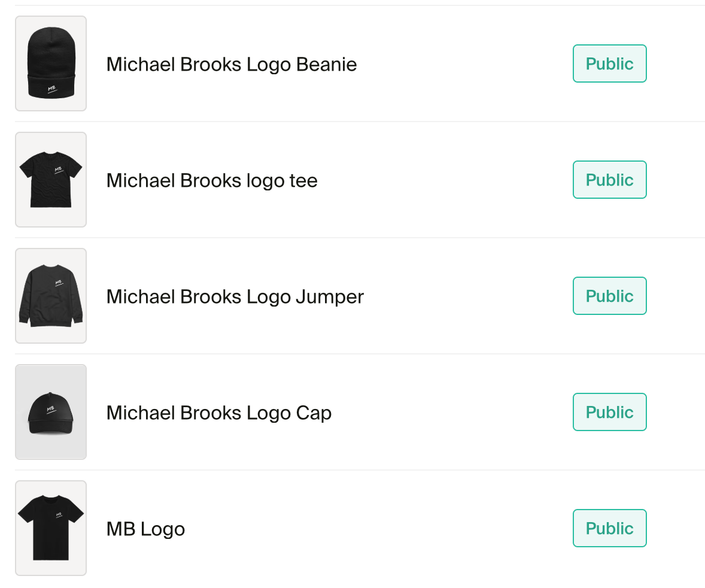Click the MB chest print on logo tee image

tap(59, 170)
